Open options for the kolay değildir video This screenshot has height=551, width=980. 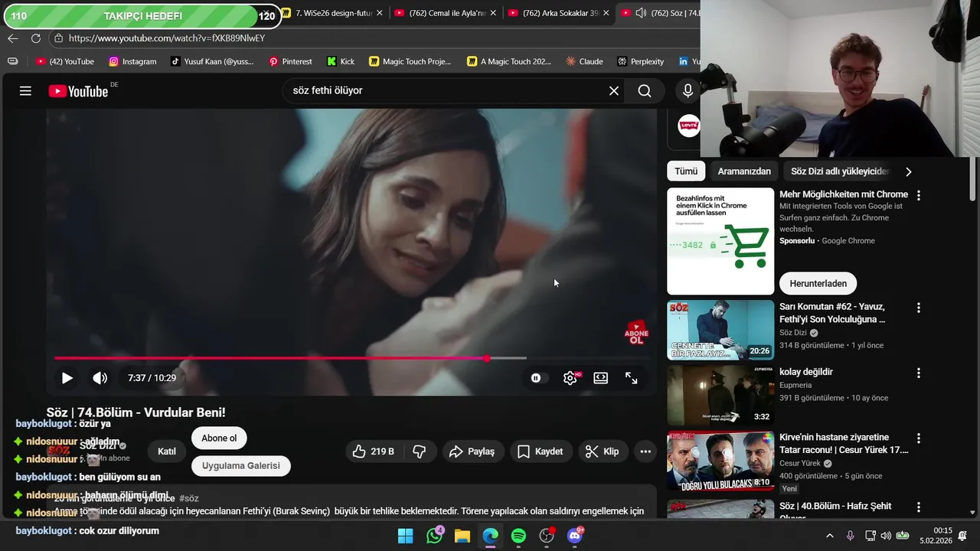[919, 373]
